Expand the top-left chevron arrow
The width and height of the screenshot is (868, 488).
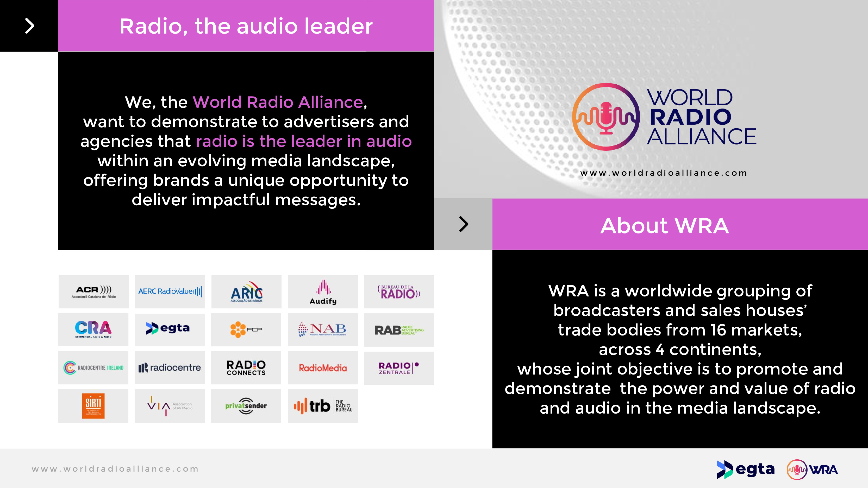[30, 26]
